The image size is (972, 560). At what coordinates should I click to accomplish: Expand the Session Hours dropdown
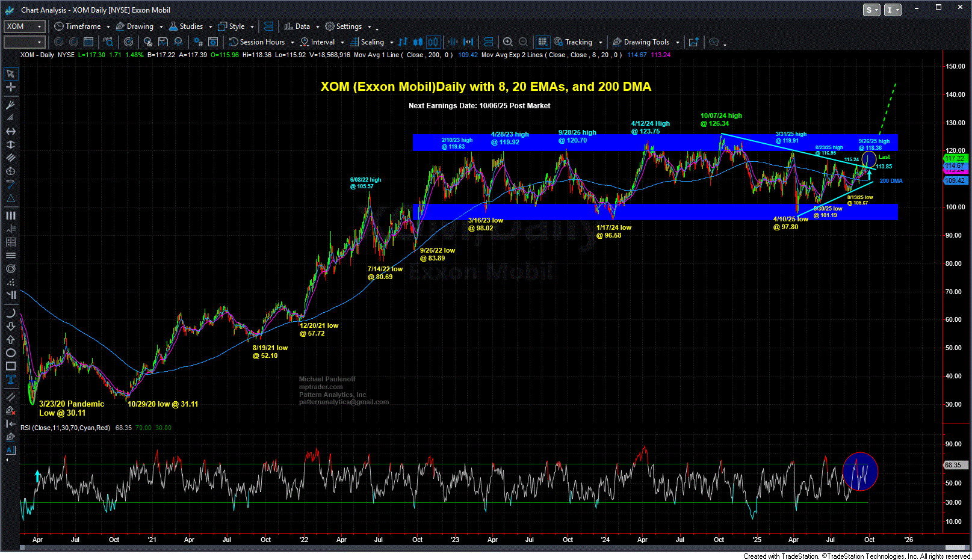pyautogui.click(x=293, y=43)
